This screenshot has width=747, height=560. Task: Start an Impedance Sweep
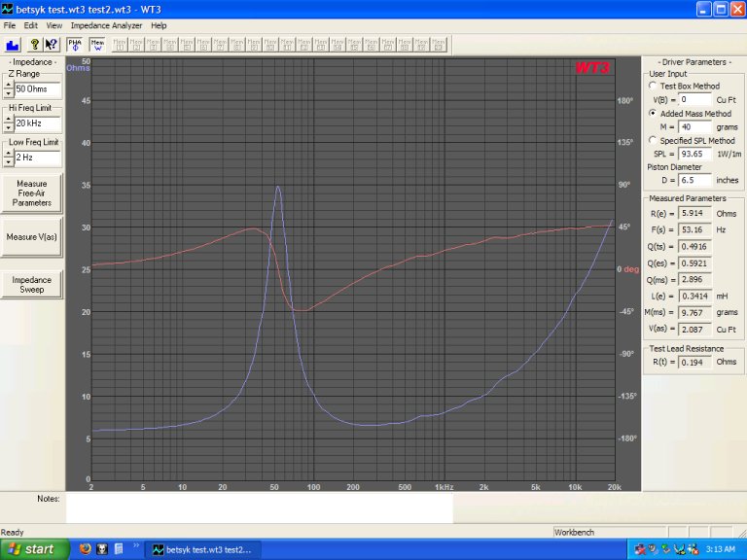31,285
